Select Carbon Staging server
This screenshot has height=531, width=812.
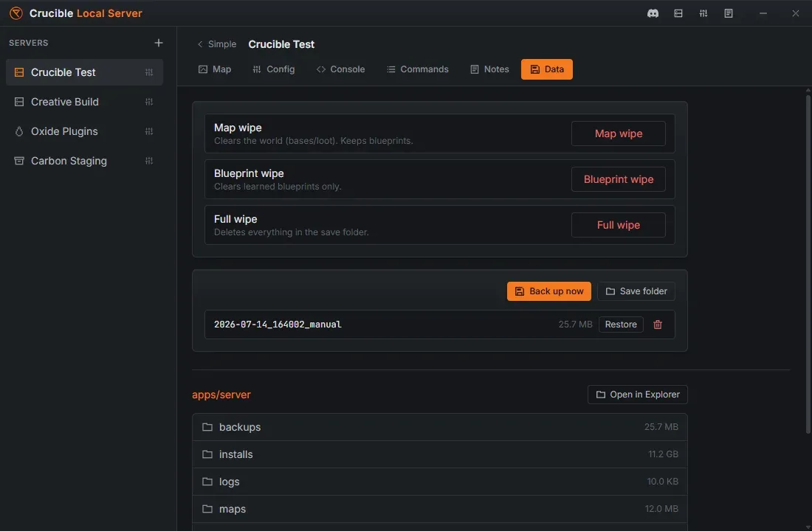pyautogui.click(x=84, y=161)
